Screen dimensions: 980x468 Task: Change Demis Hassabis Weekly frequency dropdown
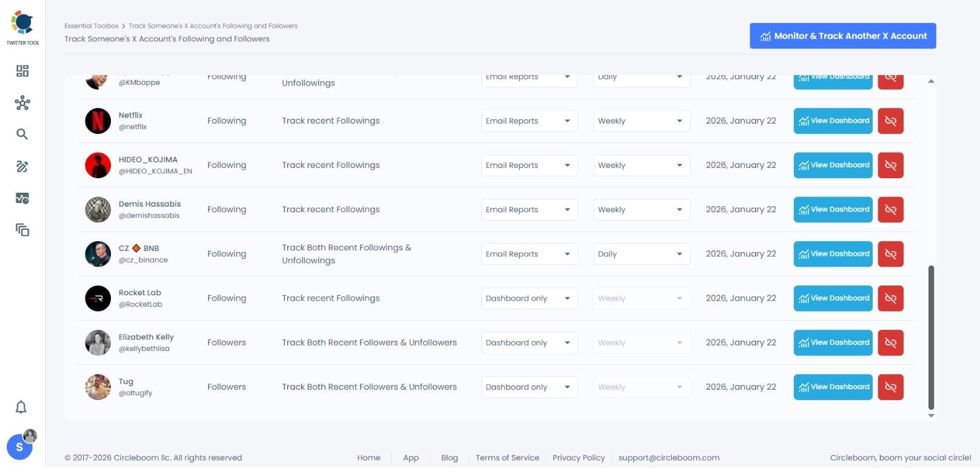click(641, 210)
